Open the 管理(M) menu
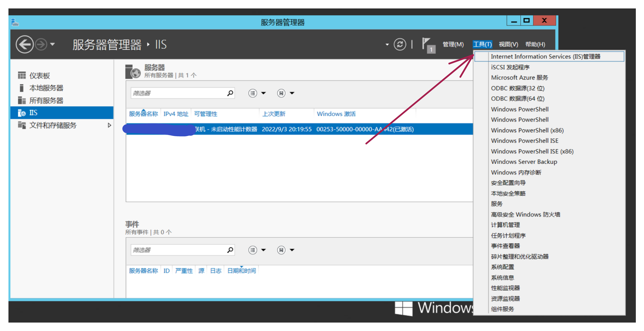The width and height of the screenshot is (644, 331). tap(453, 44)
